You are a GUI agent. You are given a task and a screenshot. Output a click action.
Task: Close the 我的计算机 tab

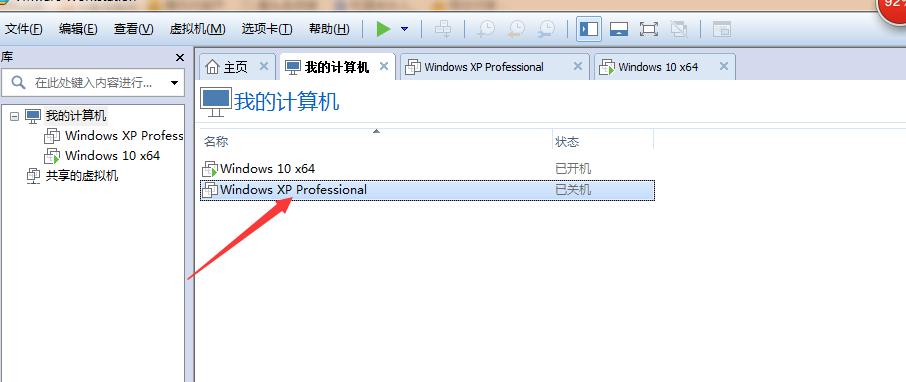384,66
